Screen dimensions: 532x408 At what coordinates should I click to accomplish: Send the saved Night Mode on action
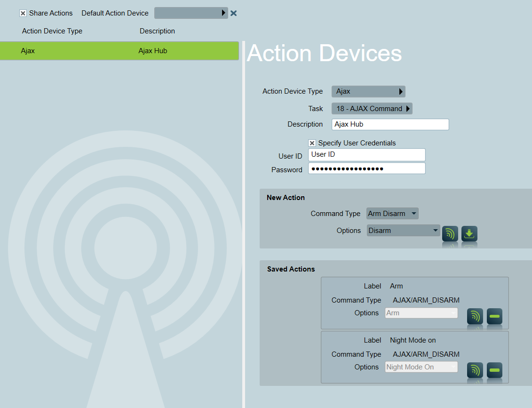coord(475,370)
